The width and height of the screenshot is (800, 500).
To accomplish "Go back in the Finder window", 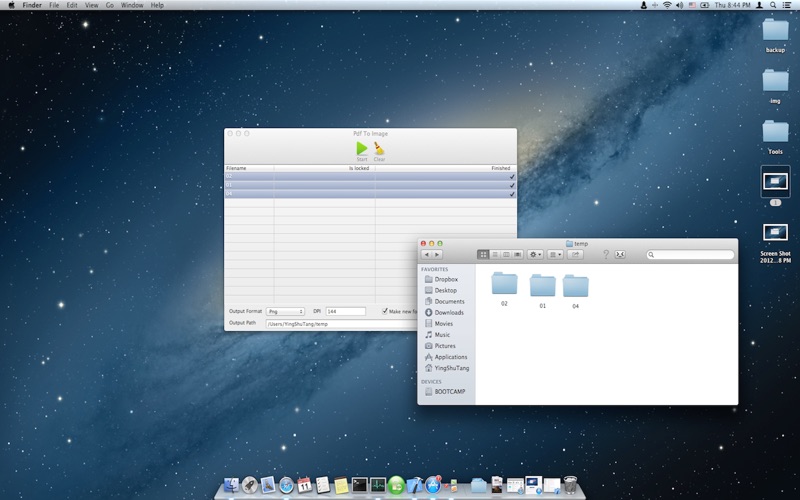I will tap(427, 255).
